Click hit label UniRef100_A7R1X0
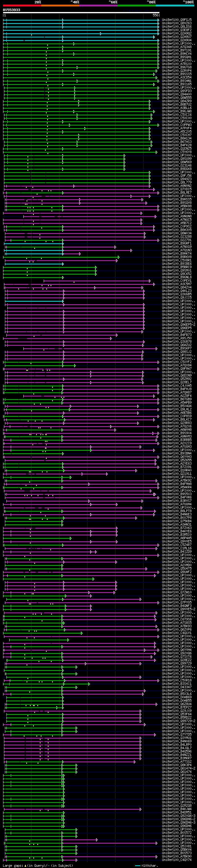The width and height of the screenshot is (197, 868). 176,64
